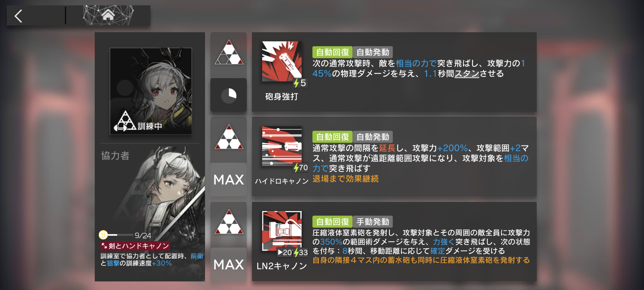Screen dimensions: 644x290
Task: Tap the 剣とハンドキャノン base skill tag
Action: [x=135, y=246]
